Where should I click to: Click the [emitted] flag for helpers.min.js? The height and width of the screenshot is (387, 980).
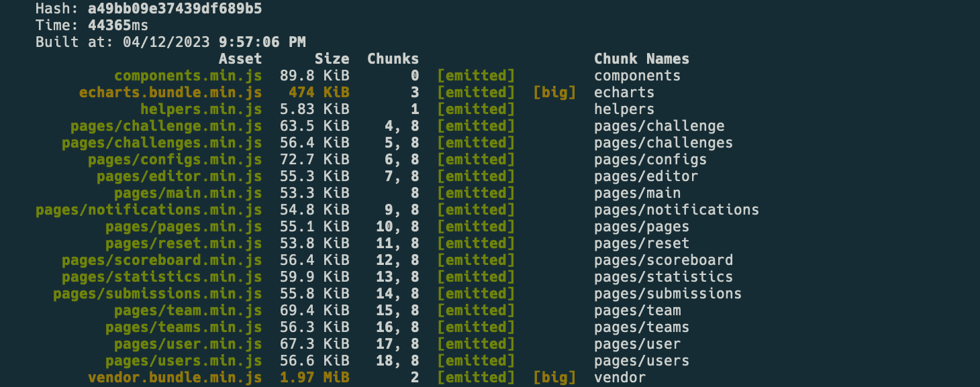[476, 109]
